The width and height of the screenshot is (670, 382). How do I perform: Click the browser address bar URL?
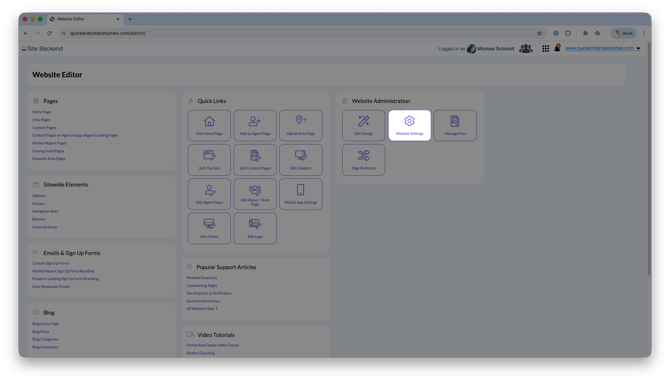click(108, 33)
